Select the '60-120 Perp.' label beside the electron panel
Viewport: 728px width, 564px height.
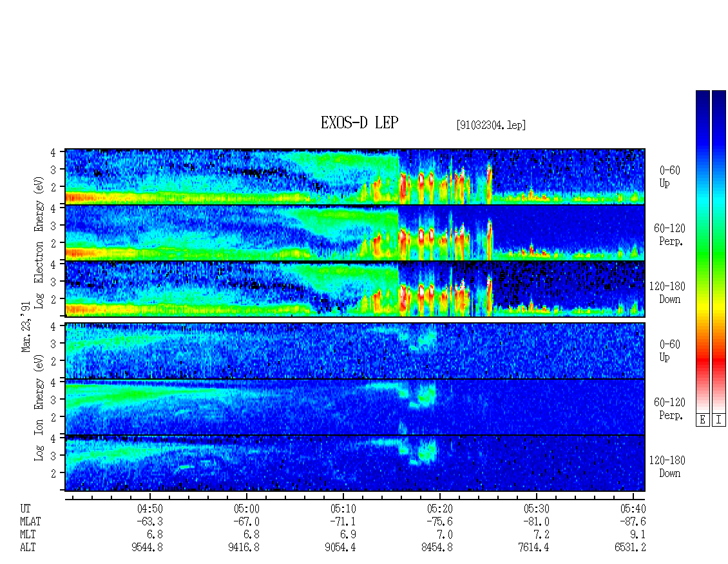669,235
